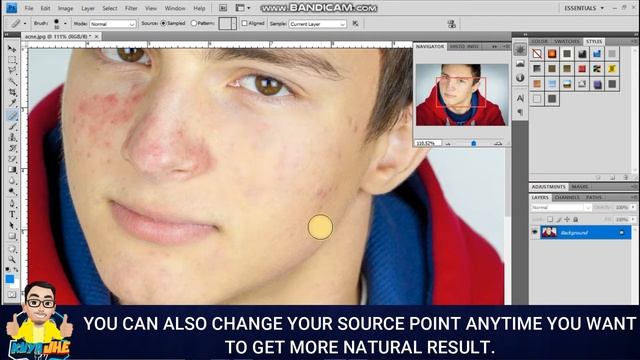Open the Character panel icon in dock
640x360 pixels.
pos(520,98)
